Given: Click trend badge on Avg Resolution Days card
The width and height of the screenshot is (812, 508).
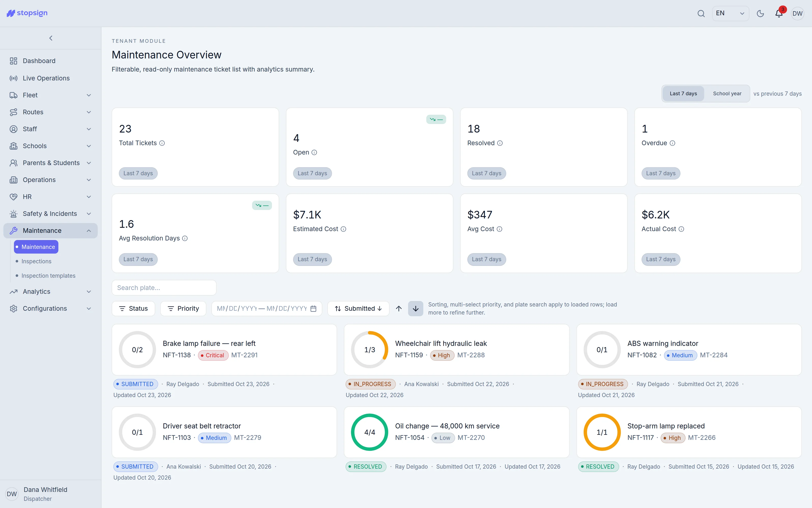Looking at the screenshot, I should [262, 205].
